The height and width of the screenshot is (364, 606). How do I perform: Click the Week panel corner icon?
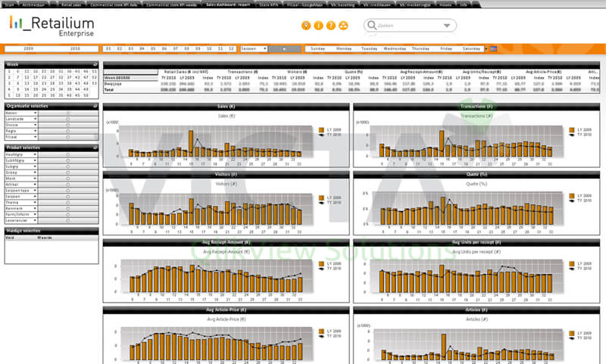click(x=95, y=64)
